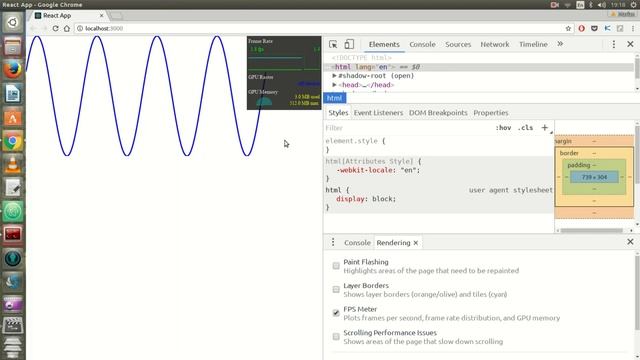
Task: Open LibreOffice Writer from the launcher
Action: point(13,94)
